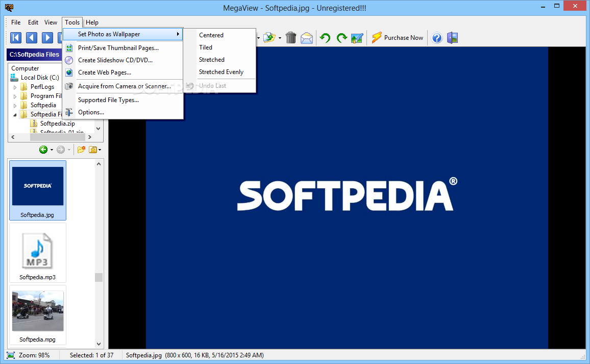Open the View menu
Image resolution: width=590 pixels, height=364 pixels.
[51, 22]
